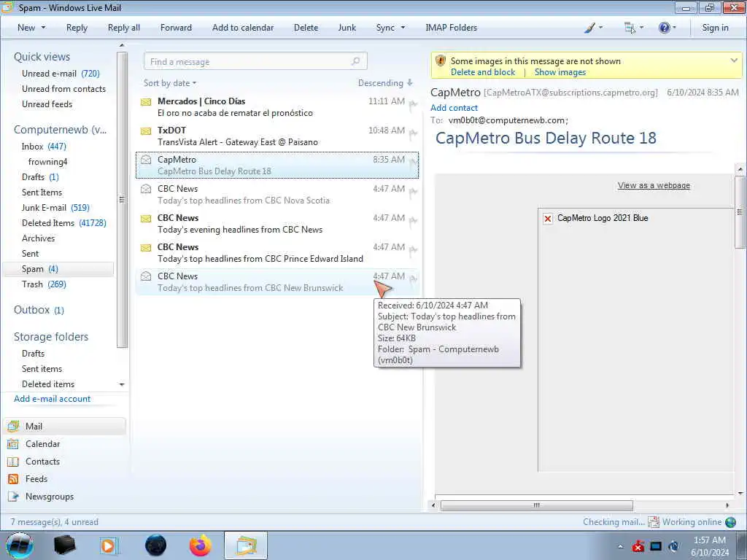
Task: Open IMAP Folders
Action: point(451,28)
